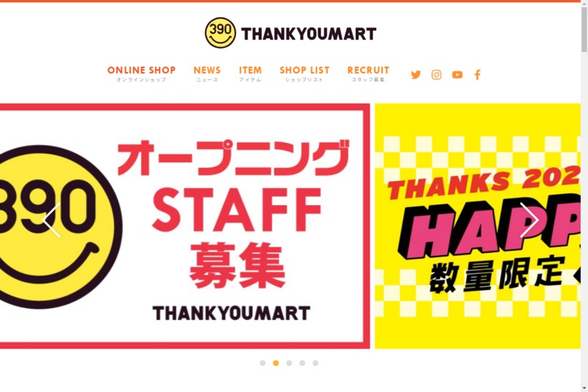Image resolution: width=588 pixels, height=392 pixels.
Task: Click the yellow THANKS HAPPY banner slide
Action: tap(478, 226)
